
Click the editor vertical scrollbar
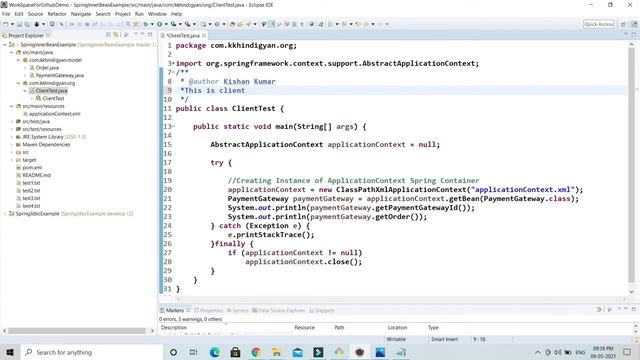[631, 165]
